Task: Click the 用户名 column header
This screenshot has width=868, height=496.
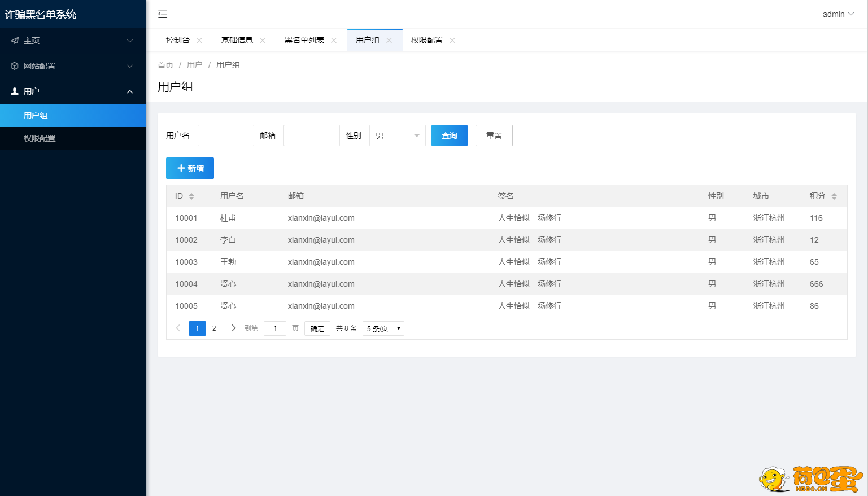Action: tap(232, 196)
